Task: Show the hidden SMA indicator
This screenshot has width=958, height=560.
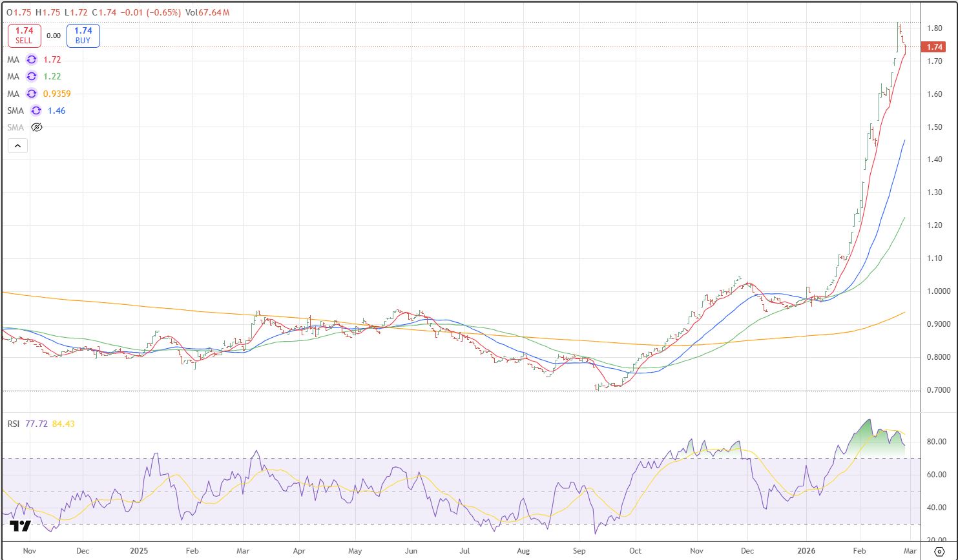Action: [37, 127]
